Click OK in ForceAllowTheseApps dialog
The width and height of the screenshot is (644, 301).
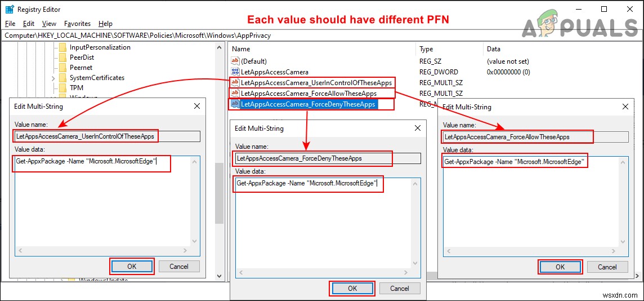[x=560, y=267]
